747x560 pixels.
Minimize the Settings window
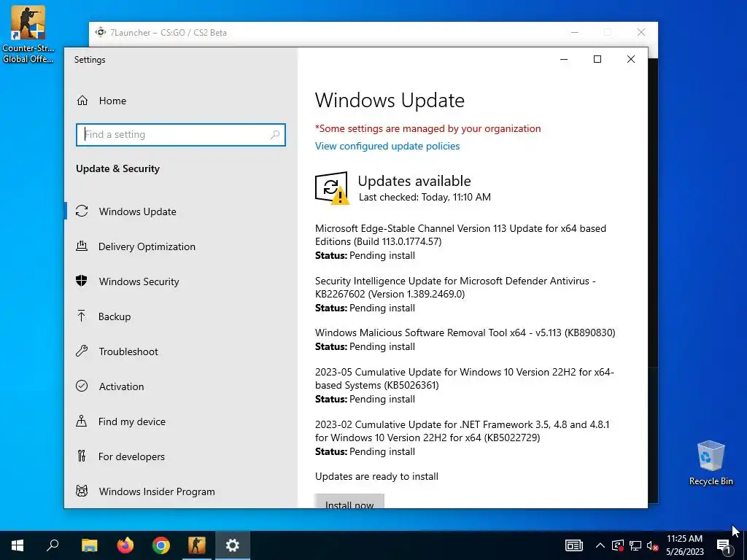(564, 60)
